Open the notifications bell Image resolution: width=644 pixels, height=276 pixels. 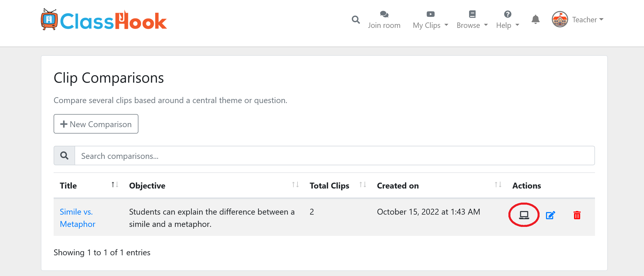pos(535,19)
